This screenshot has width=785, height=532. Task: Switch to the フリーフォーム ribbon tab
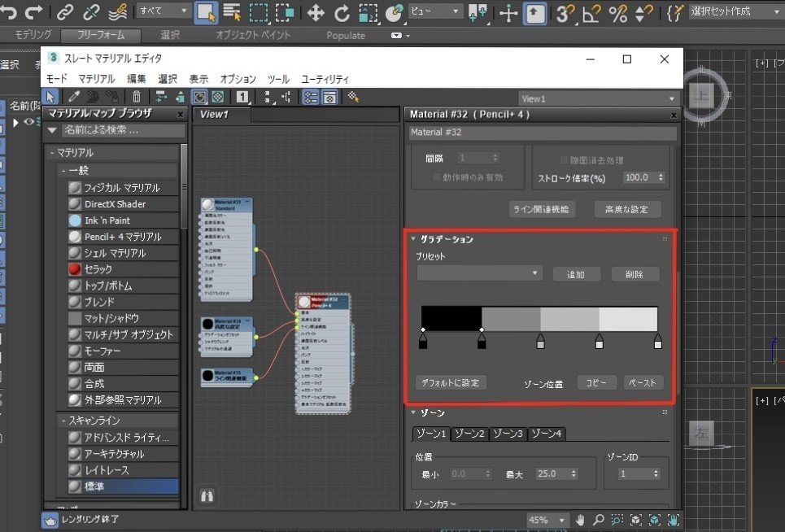coord(101,35)
